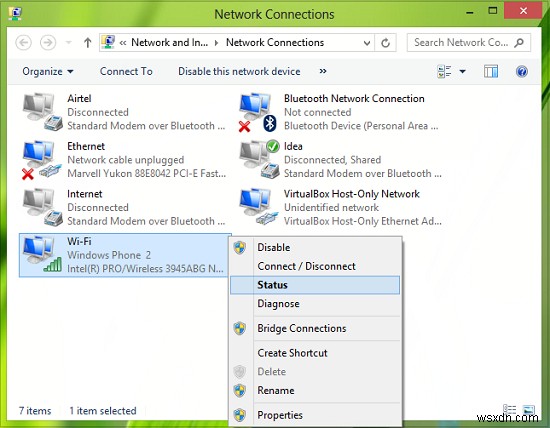Refresh the Network Connections view
This screenshot has width=550, height=428.
point(385,43)
